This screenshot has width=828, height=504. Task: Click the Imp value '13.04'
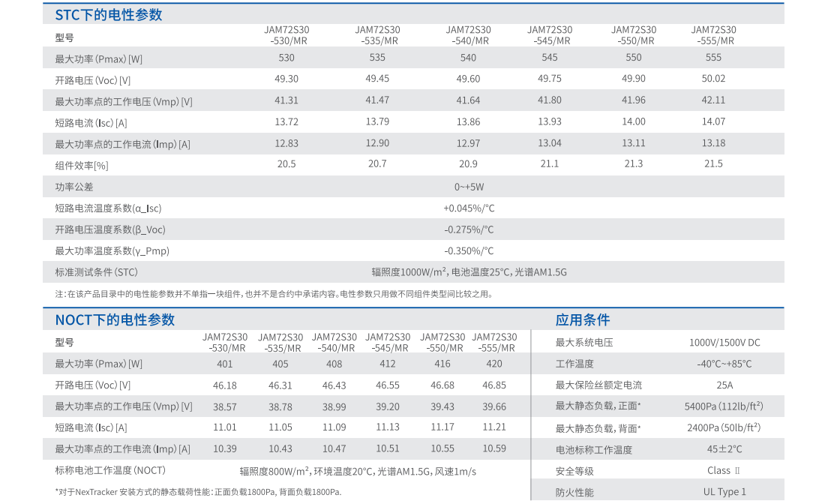pyautogui.click(x=550, y=143)
